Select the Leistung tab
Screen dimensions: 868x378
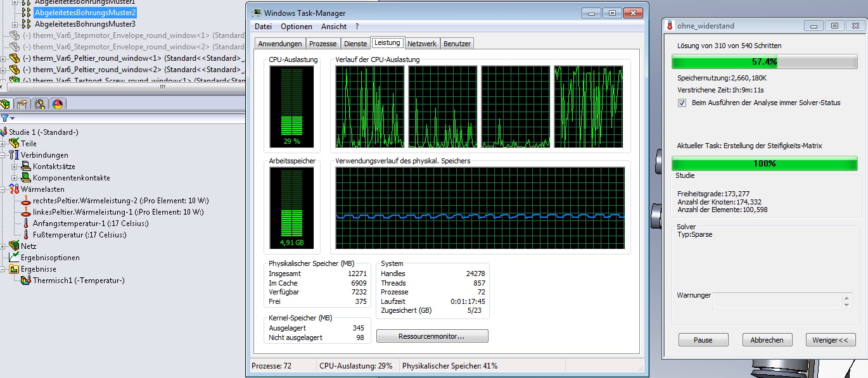click(x=387, y=42)
